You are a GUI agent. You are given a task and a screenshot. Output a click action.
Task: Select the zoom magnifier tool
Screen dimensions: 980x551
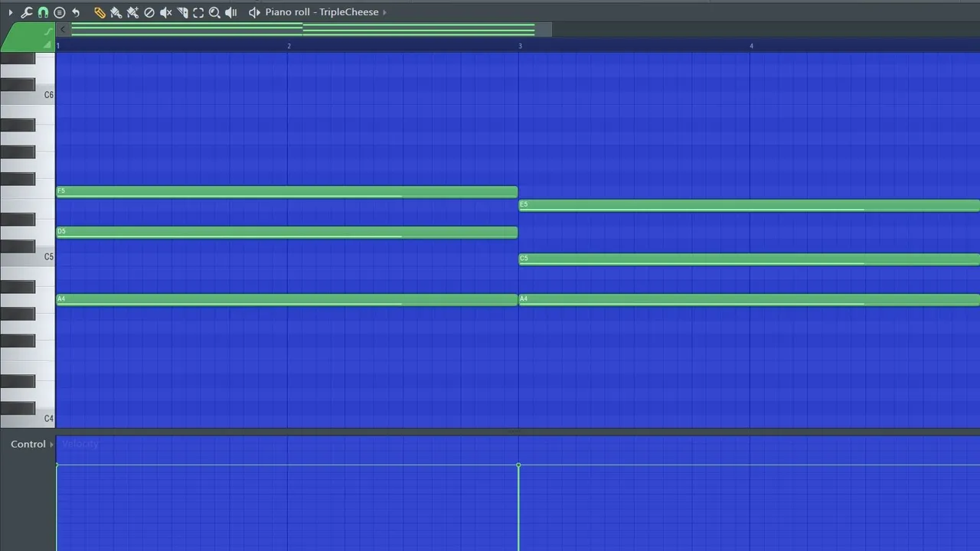click(x=214, y=12)
